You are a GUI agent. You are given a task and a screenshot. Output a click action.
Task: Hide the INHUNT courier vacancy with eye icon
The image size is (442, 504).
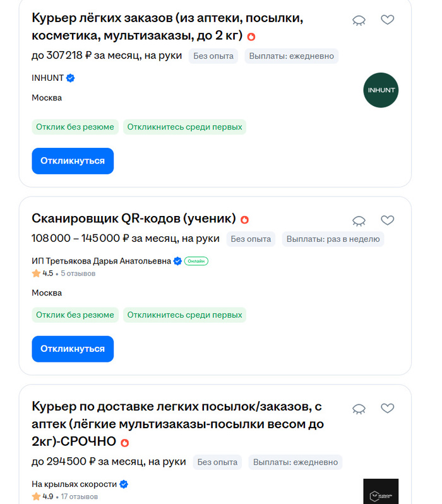359,20
